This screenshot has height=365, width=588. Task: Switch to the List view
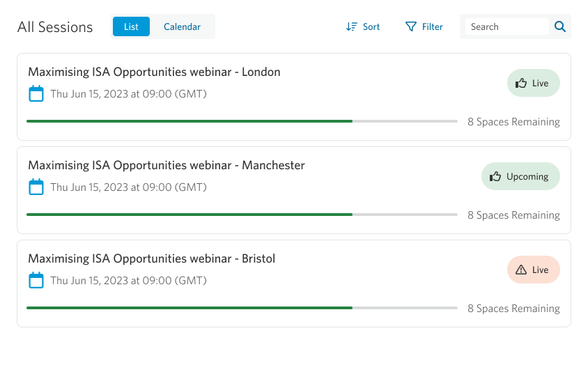(131, 27)
